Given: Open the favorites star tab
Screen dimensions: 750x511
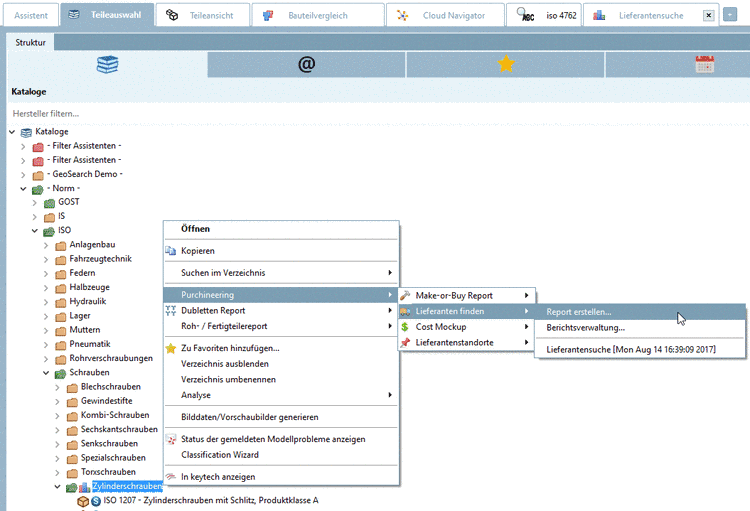Looking at the screenshot, I should (x=506, y=64).
